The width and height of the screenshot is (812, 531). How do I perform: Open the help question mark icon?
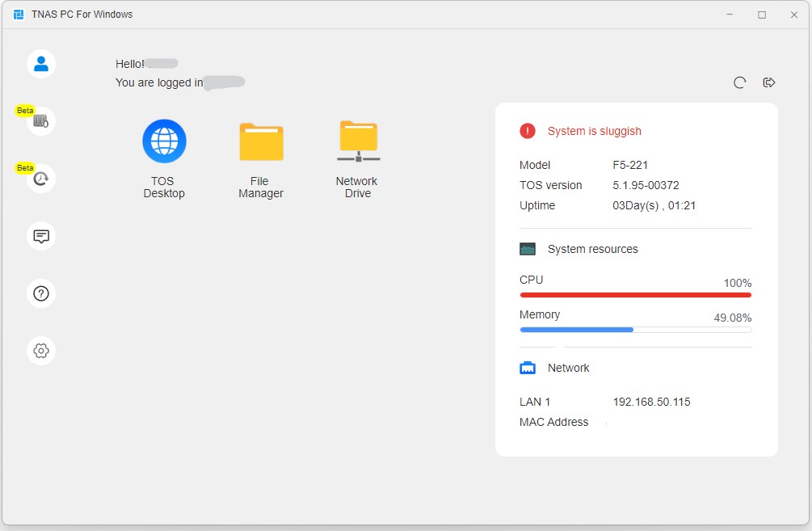(x=41, y=293)
